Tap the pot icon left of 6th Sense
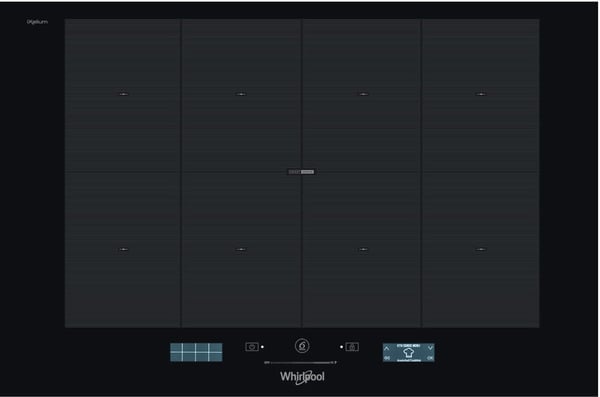Viewport: 600px width, 397px height. point(251,347)
